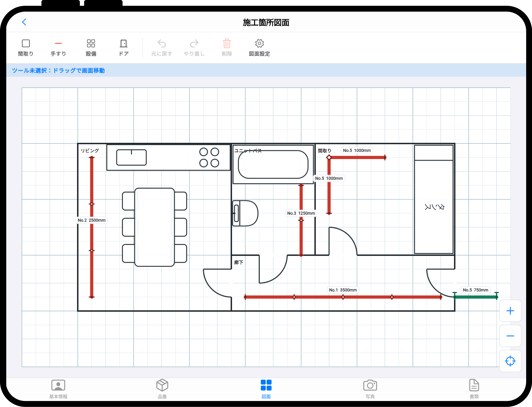This screenshot has height=407, width=532.
Task: Click the ユニットバス room label
Action: [x=248, y=150]
